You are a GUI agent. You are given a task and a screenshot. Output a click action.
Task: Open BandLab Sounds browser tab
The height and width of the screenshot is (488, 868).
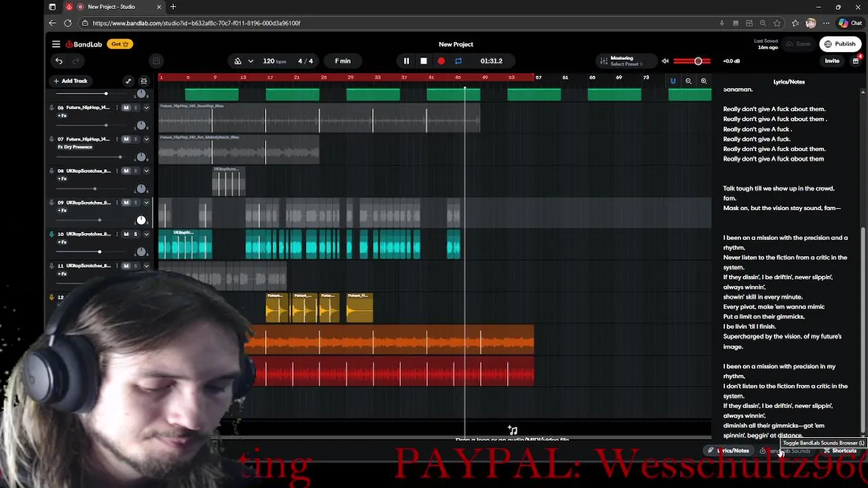point(785,451)
